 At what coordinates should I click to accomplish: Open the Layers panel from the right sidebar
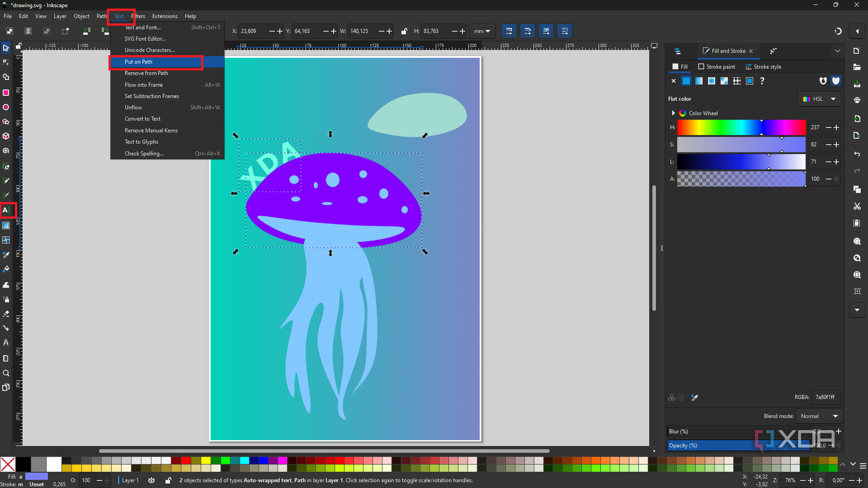click(679, 50)
